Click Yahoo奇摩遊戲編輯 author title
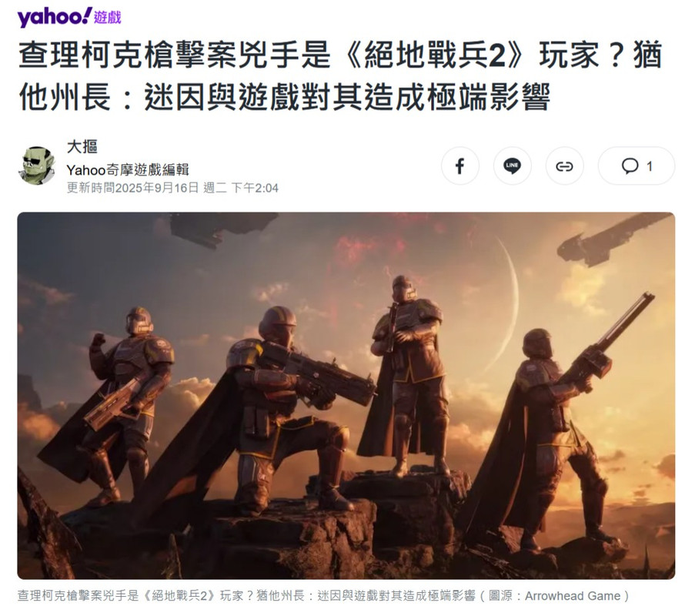Image resolution: width=685 pixels, height=616 pixels. 127,169
